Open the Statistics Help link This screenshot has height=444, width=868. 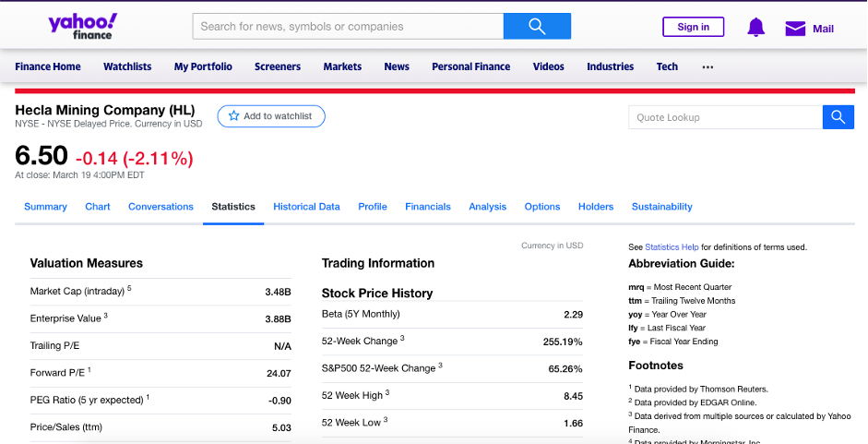(x=672, y=247)
